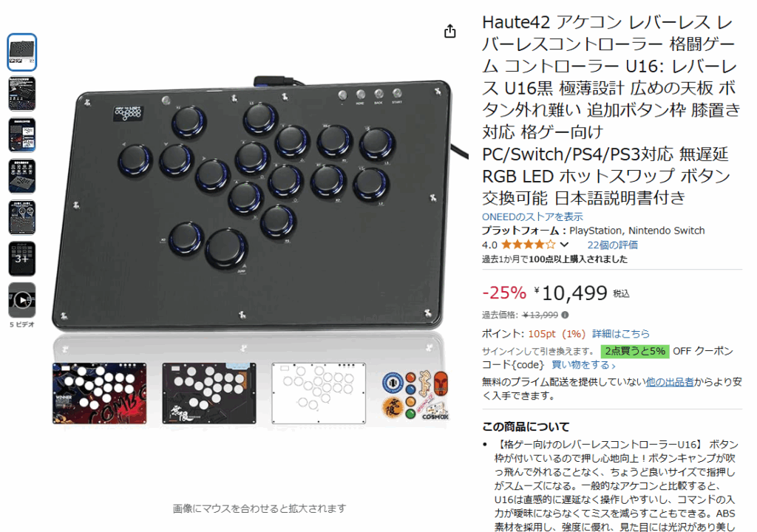Click the past price info icon
The image size is (757, 532).
tap(565, 315)
